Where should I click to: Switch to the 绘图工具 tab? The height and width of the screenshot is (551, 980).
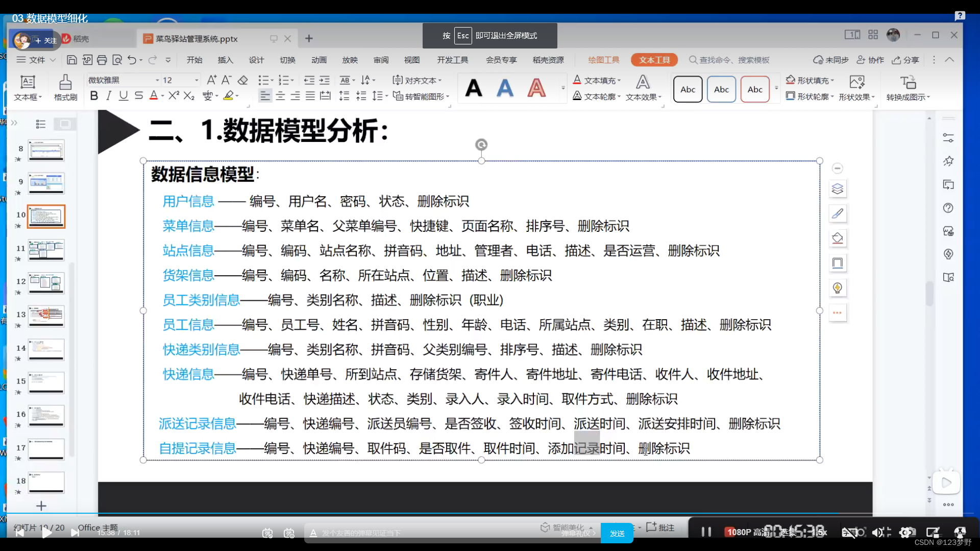coord(603,60)
